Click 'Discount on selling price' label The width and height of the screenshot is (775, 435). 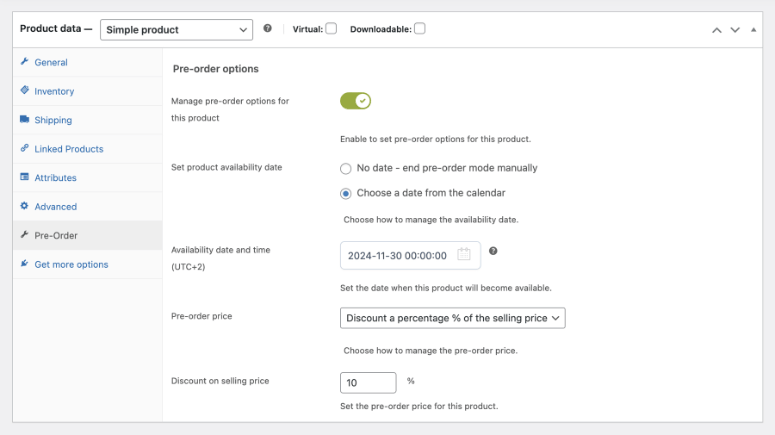(x=220, y=381)
